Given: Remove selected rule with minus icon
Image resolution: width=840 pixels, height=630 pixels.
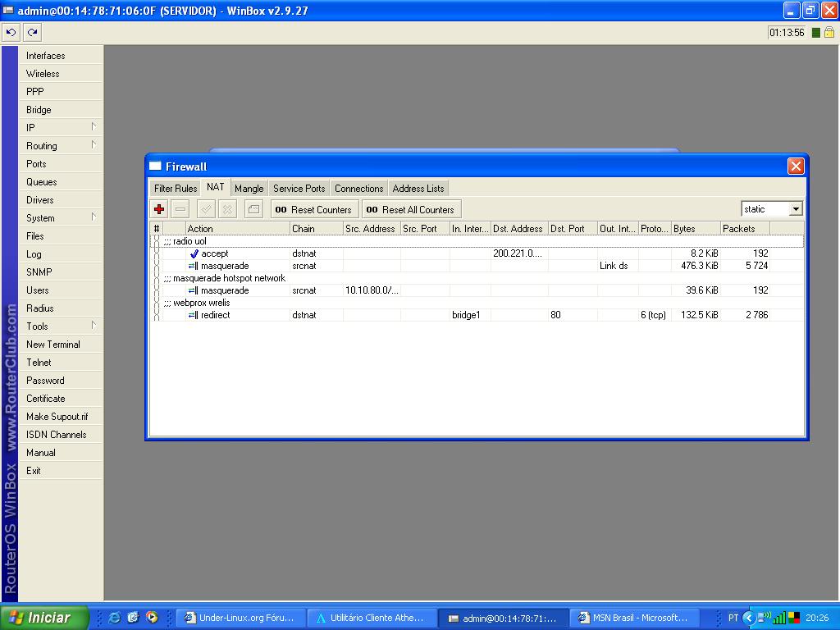Looking at the screenshot, I should 180,209.
